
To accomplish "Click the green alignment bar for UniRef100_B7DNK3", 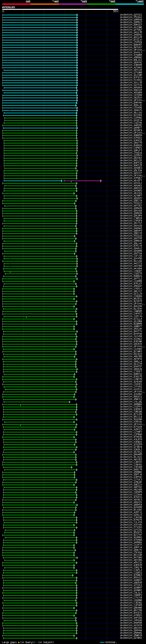I will point(38,575).
